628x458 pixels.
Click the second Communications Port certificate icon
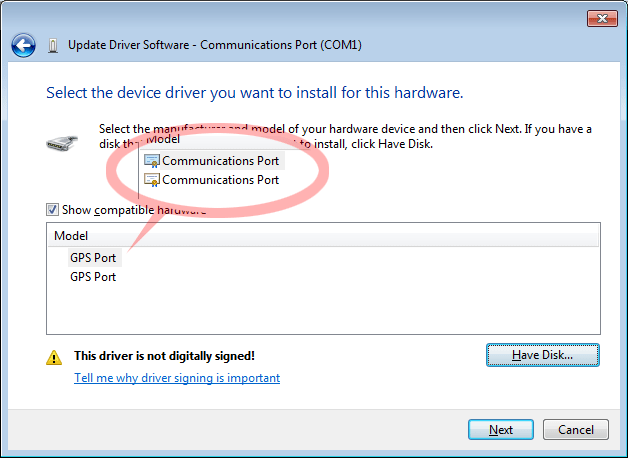[152, 180]
